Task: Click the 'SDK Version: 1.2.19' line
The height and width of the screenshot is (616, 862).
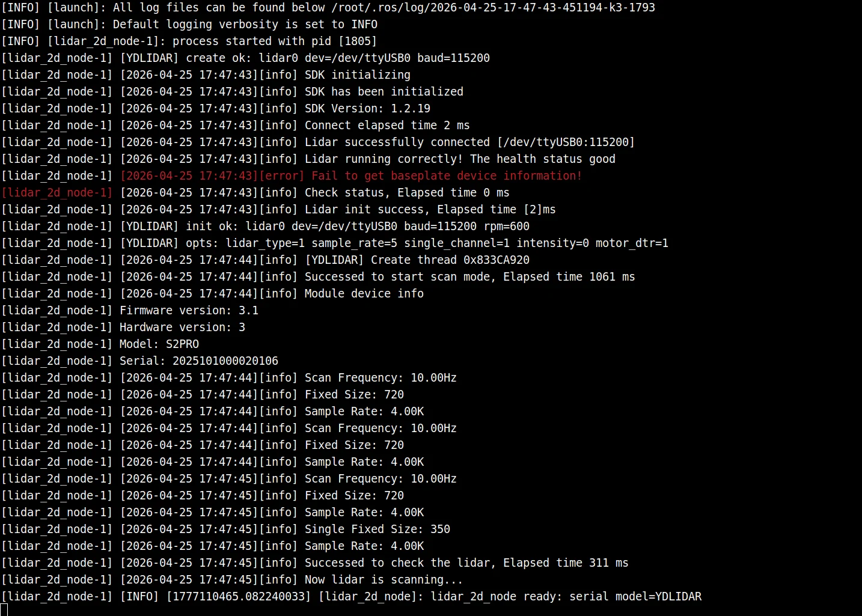Action: pos(367,109)
